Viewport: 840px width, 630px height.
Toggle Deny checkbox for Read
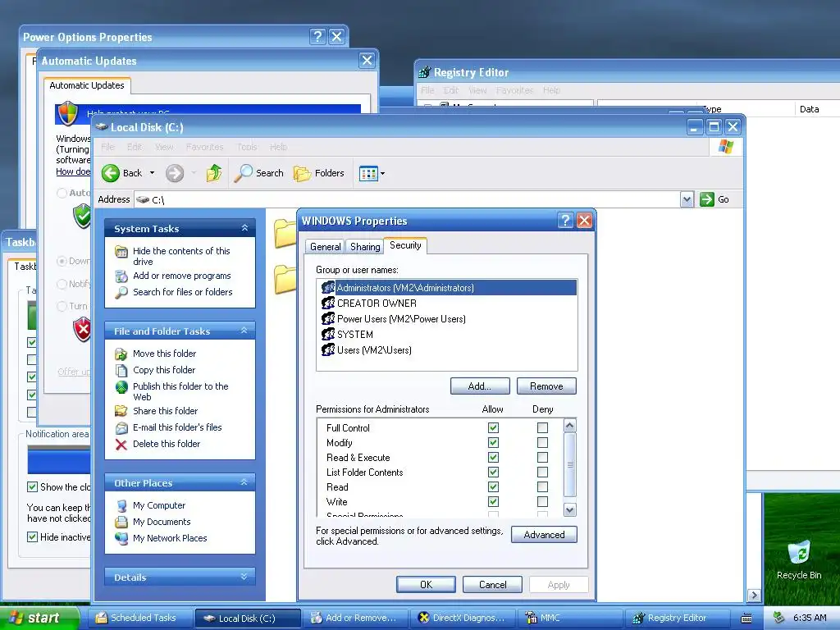543,486
